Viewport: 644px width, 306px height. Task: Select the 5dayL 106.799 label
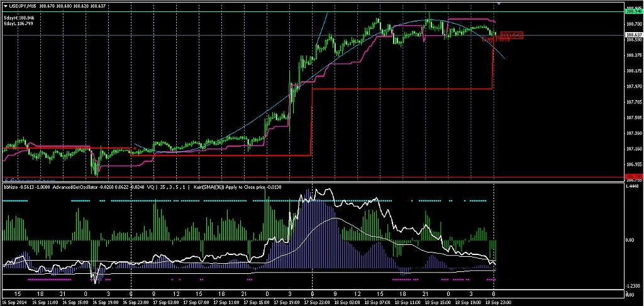click(x=18, y=24)
